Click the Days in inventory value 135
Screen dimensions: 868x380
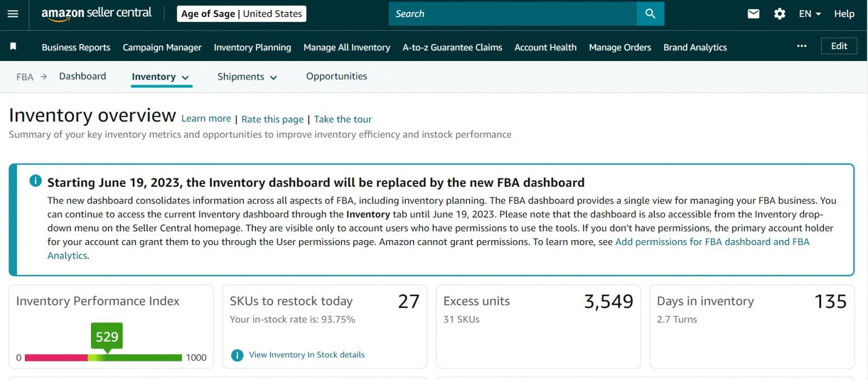pos(830,302)
